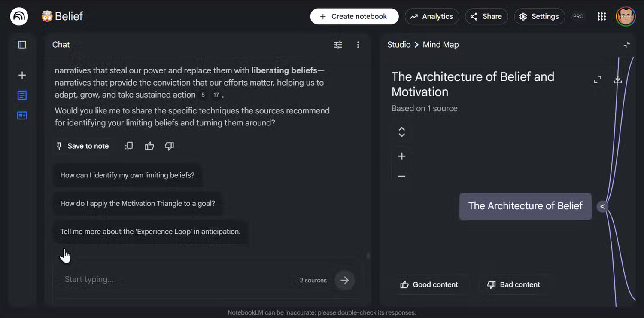Give the chat response a thumbs down
Screen dimensions: 644x318
(170, 146)
